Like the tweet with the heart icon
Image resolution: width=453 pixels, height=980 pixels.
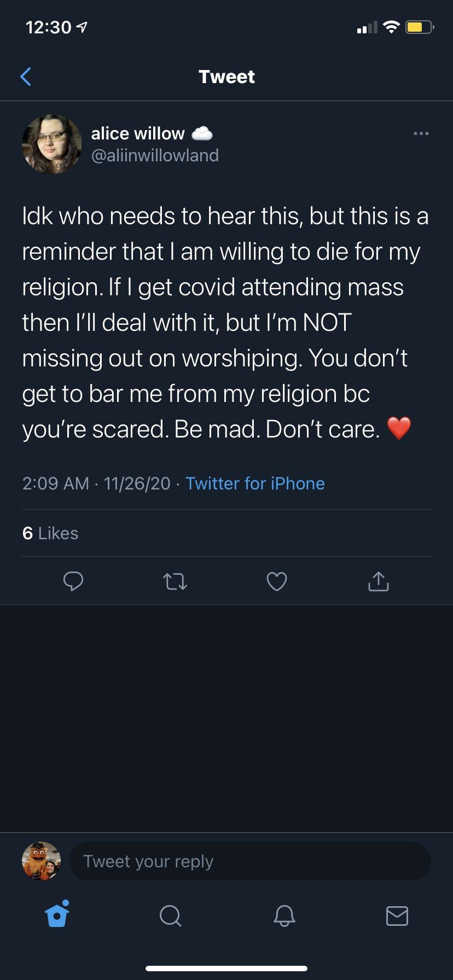[x=276, y=581]
